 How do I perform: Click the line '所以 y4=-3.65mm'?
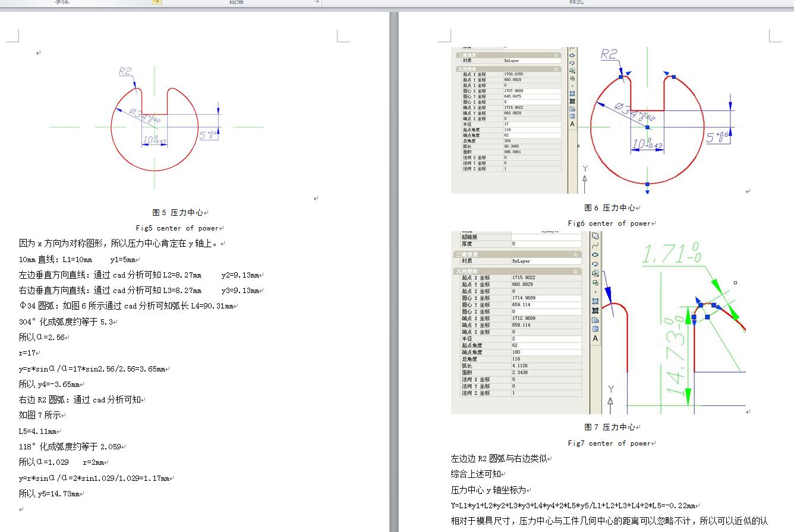[49, 384]
